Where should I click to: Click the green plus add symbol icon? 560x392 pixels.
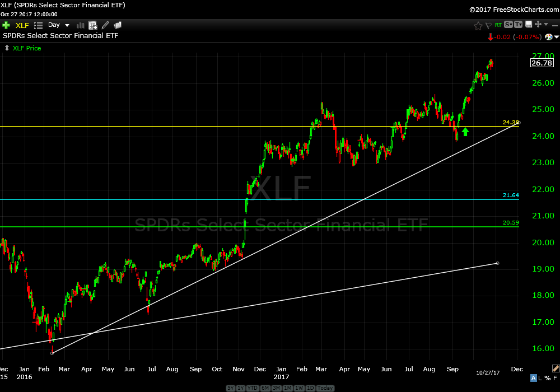pos(6,25)
